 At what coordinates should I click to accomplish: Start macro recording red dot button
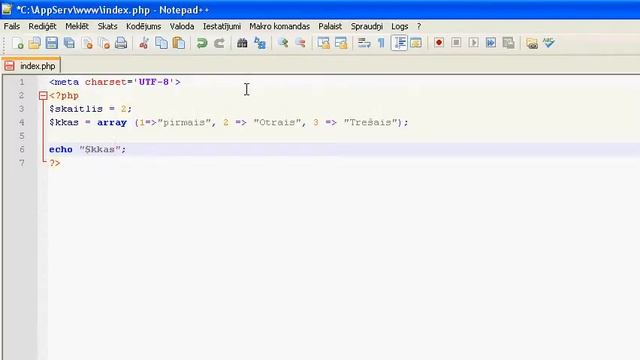[439, 42]
